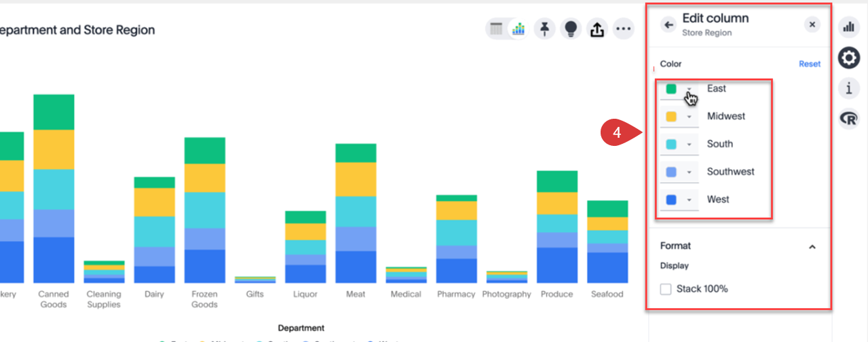
Task: Open Southwest color dropdown arrow
Action: (x=690, y=172)
